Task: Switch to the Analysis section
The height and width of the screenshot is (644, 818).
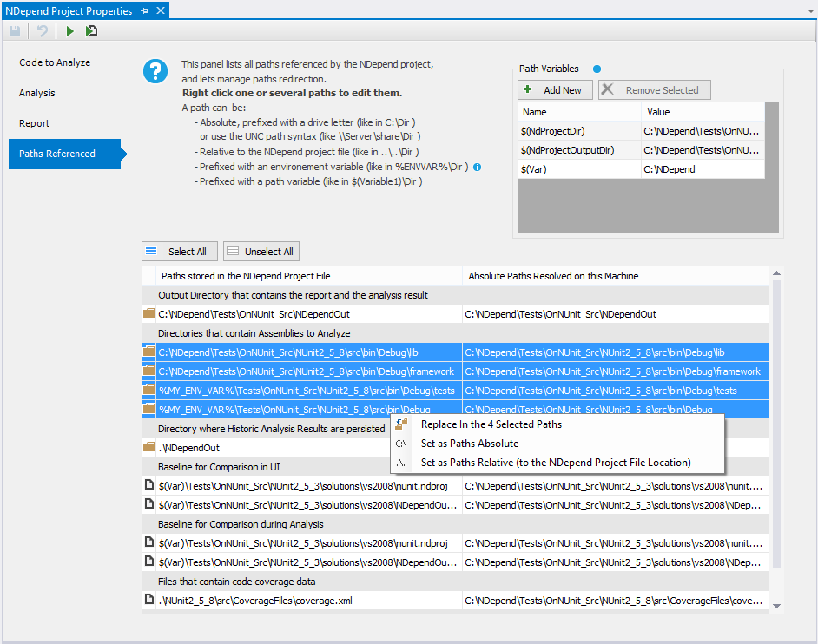Action: pos(37,93)
